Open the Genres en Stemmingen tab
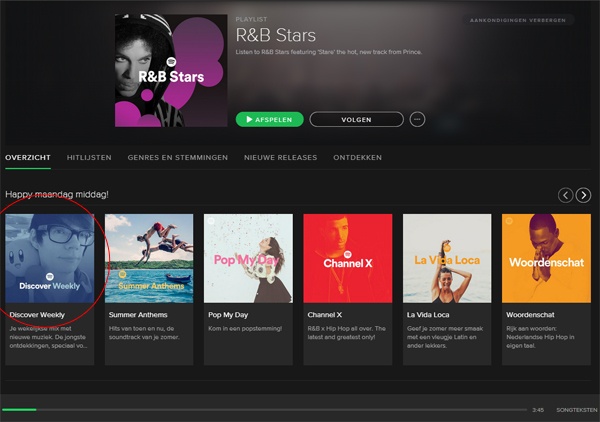 pos(178,158)
